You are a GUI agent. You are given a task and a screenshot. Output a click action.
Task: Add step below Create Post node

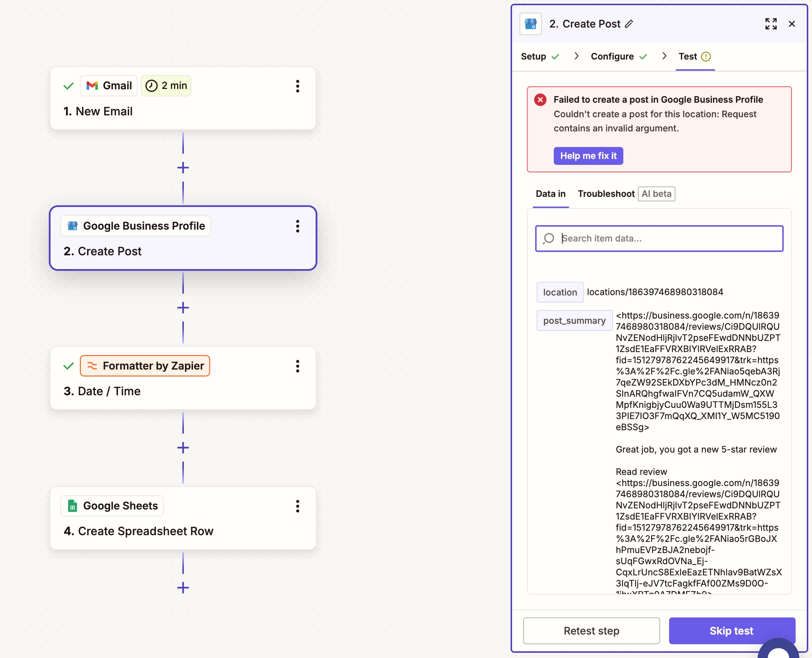click(183, 307)
